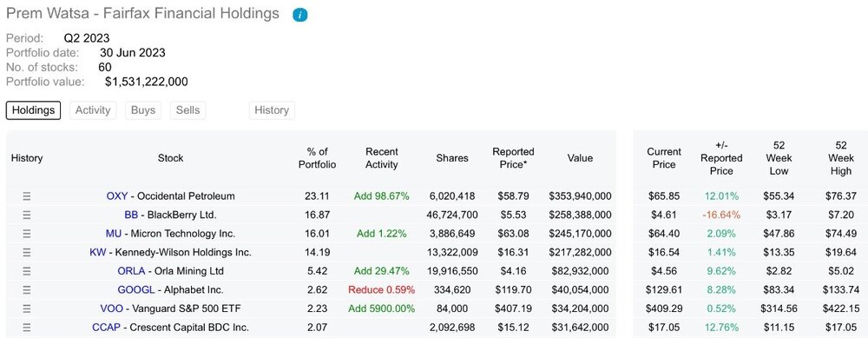Click the +/- Reported Price column header

(721, 158)
